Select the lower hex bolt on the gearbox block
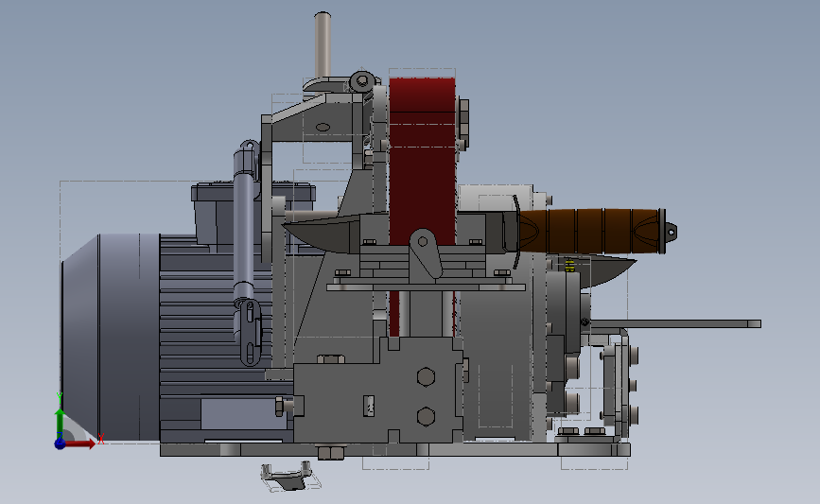The width and height of the screenshot is (820, 504). click(x=426, y=417)
